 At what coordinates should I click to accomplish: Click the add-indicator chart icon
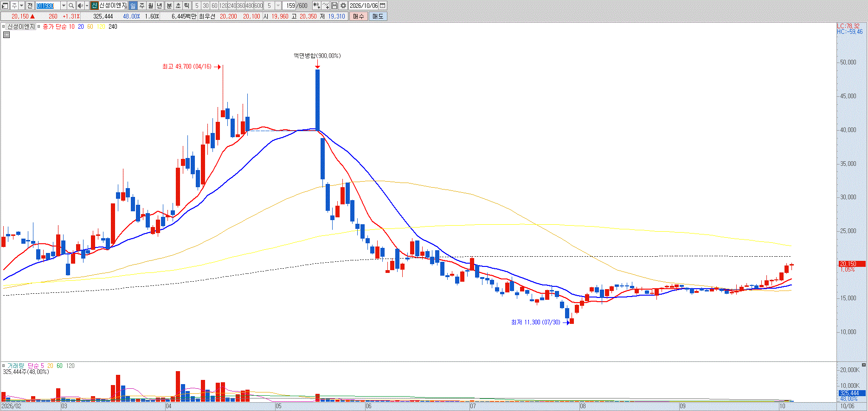(317, 6)
